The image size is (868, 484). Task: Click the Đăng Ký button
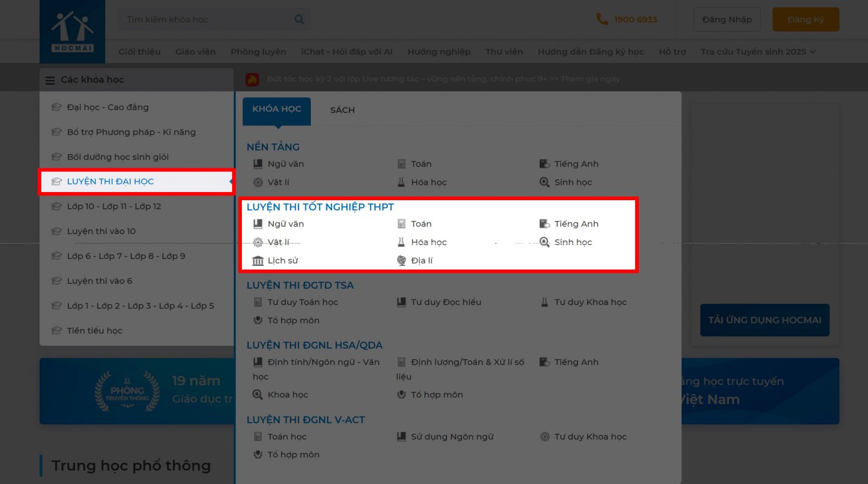[x=806, y=20]
